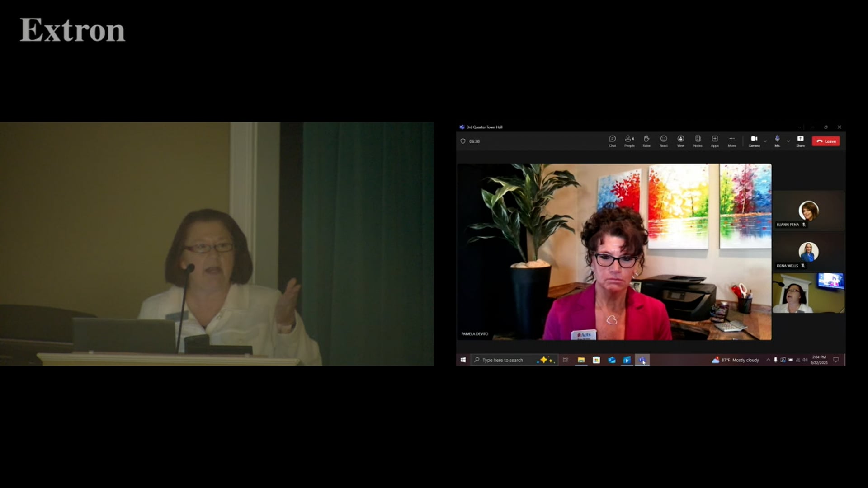Open the system volume control
Viewport: 868px width, 488px height.
(x=805, y=360)
